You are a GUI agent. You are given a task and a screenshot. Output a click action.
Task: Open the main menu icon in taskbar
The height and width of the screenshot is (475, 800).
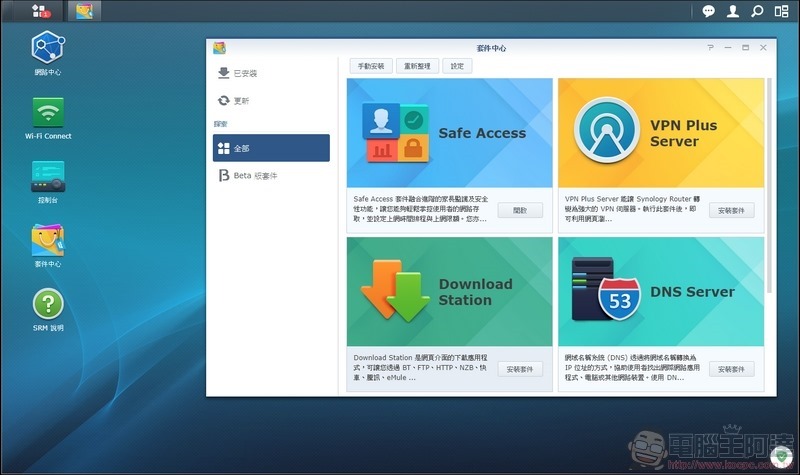pos(39,11)
